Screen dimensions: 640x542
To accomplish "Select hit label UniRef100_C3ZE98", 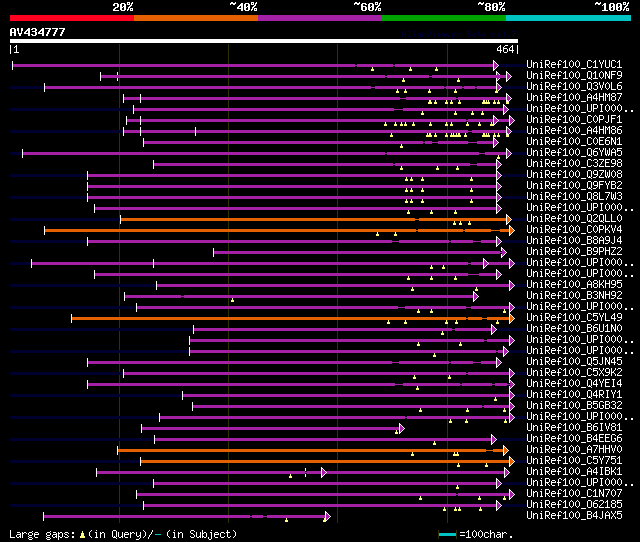I will [574, 164].
